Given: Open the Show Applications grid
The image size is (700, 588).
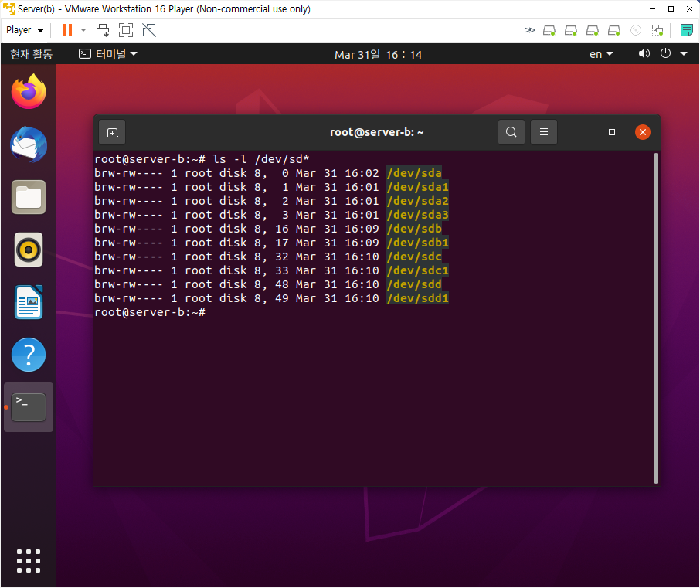Looking at the screenshot, I should 29,561.
